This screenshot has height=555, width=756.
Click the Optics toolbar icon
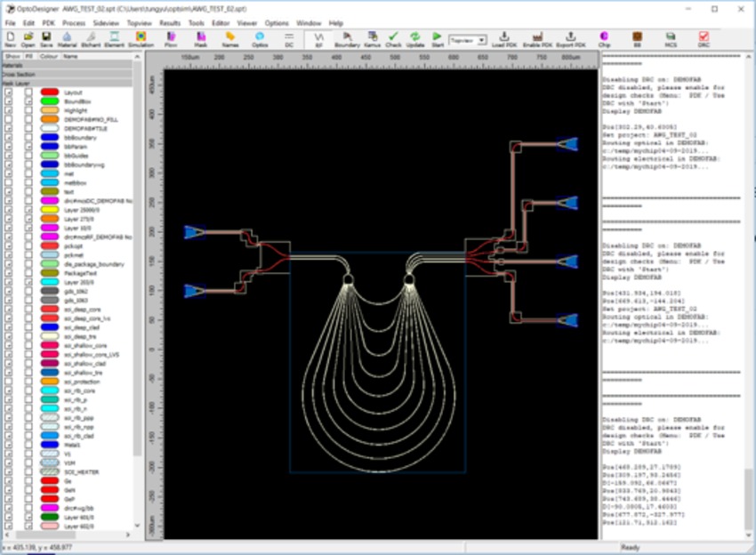click(x=258, y=36)
